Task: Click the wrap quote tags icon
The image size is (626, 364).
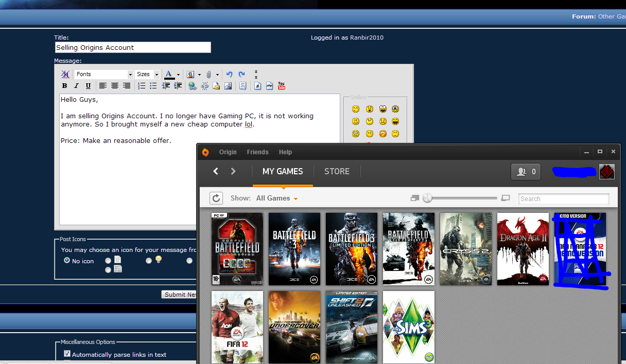Action: pyautogui.click(x=243, y=86)
